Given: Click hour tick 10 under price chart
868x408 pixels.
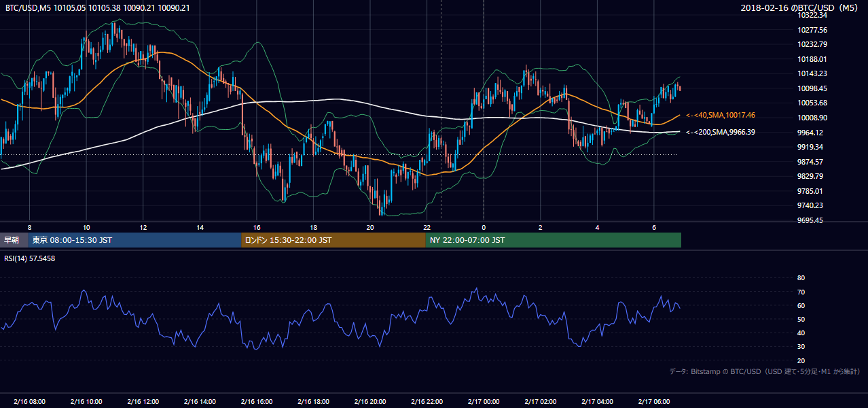Looking at the screenshot, I should (86, 227).
